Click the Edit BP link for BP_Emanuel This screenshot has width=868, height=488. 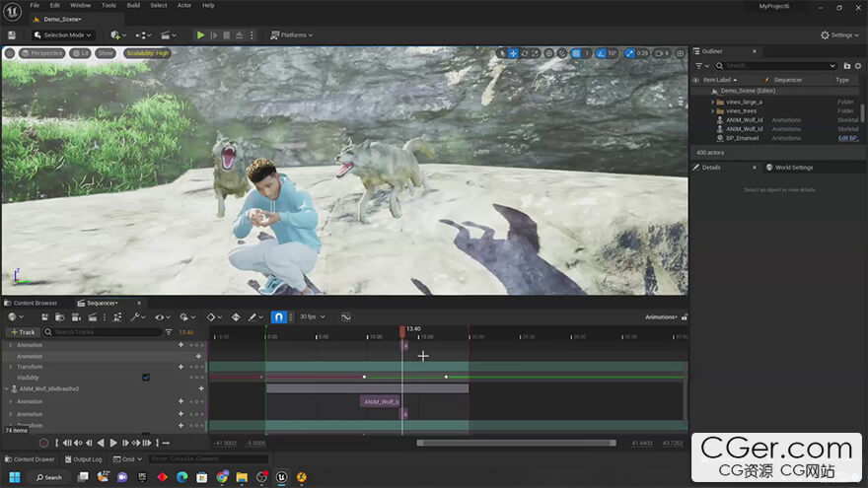(848, 138)
